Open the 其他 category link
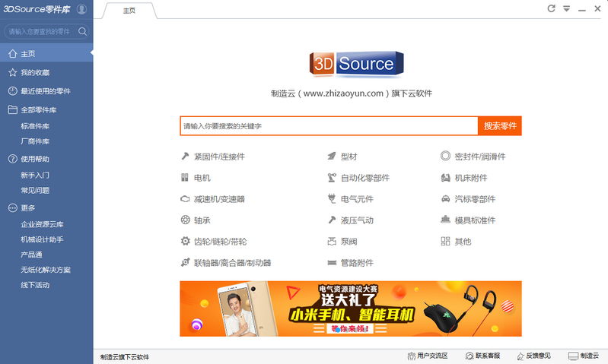Viewport: 608px width, 364px height. click(x=463, y=242)
